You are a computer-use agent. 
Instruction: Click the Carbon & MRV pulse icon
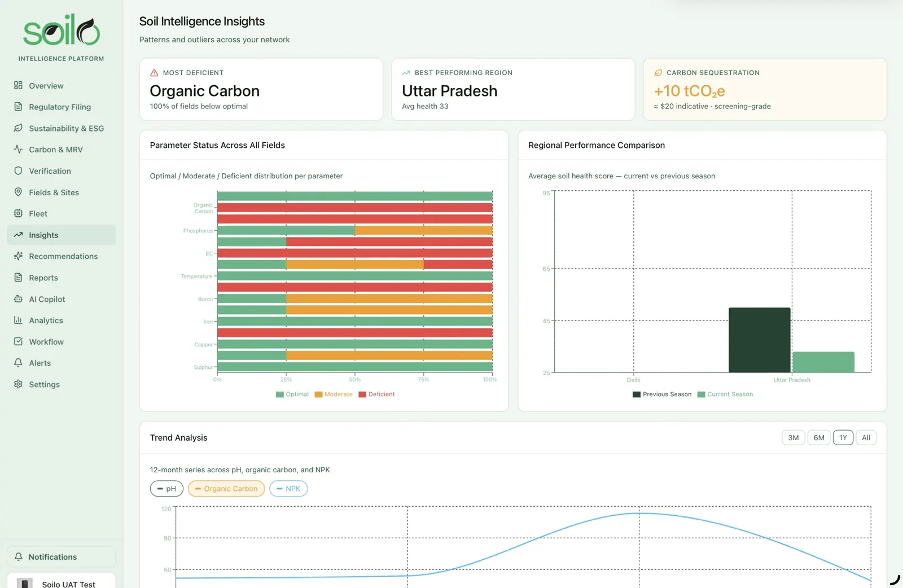tap(18, 150)
